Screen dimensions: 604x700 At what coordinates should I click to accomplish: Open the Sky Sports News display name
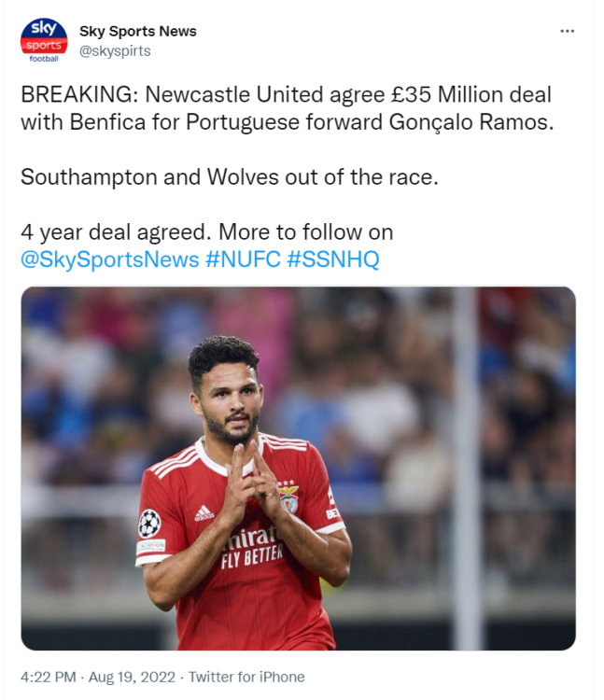tap(138, 31)
